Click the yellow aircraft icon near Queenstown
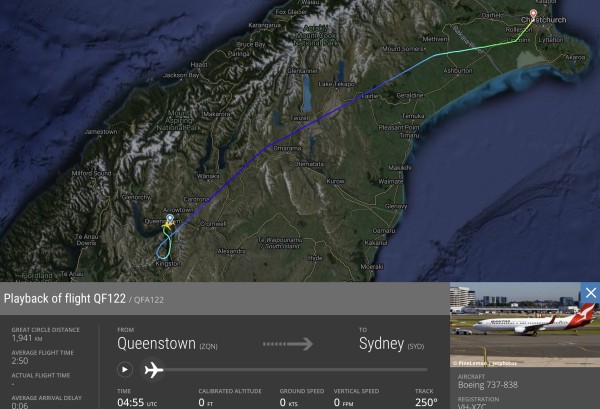The width and height of the screenshot is (600, 409). click(x=167, y=226)
